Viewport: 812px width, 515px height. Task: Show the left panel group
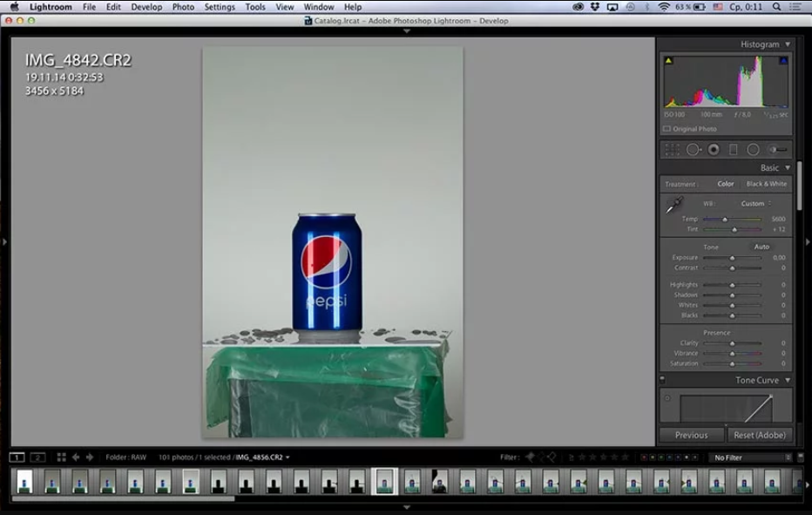click(4, 242)
